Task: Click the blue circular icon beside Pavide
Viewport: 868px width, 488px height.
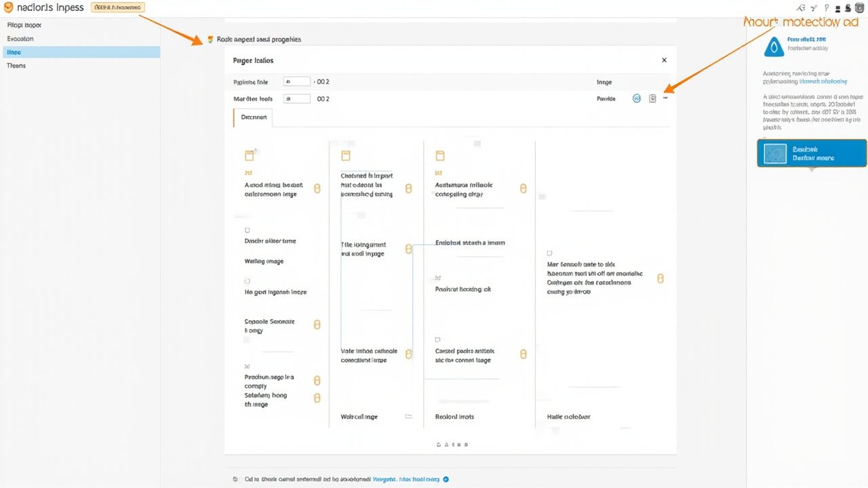Action: pyautogui.click(x=637, y=99)
